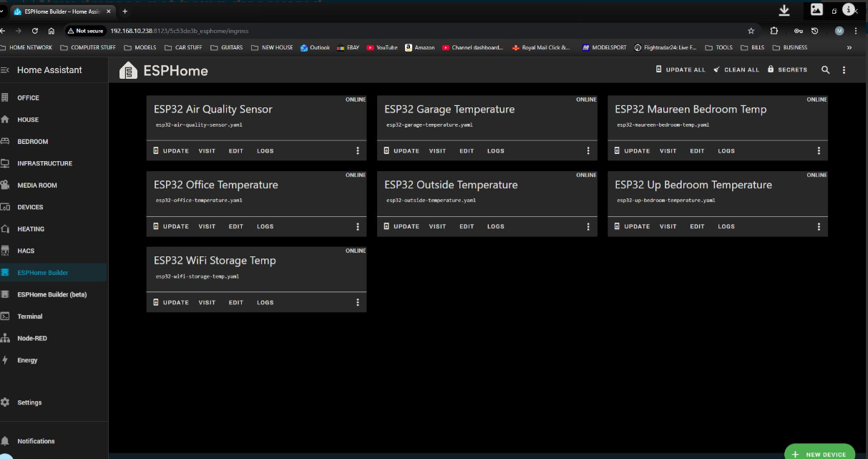Open ESPHome Builder (beta) in the sidebar
868x459 pixels.
pos(54,294)
